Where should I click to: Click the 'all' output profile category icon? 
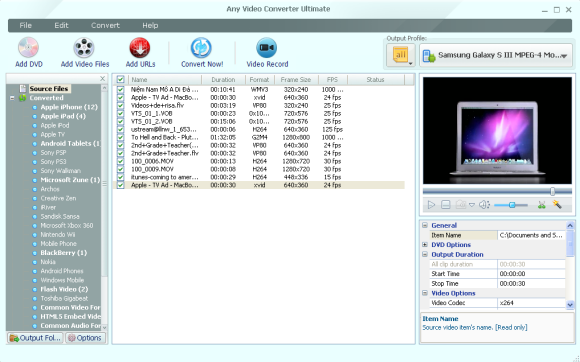point(400,55)
